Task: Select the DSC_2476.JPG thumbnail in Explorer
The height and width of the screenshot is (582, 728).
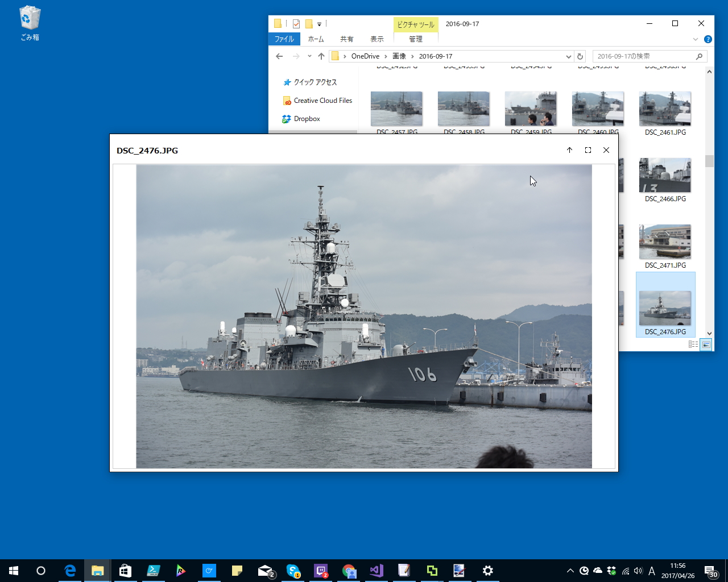Action: point(665,305)
